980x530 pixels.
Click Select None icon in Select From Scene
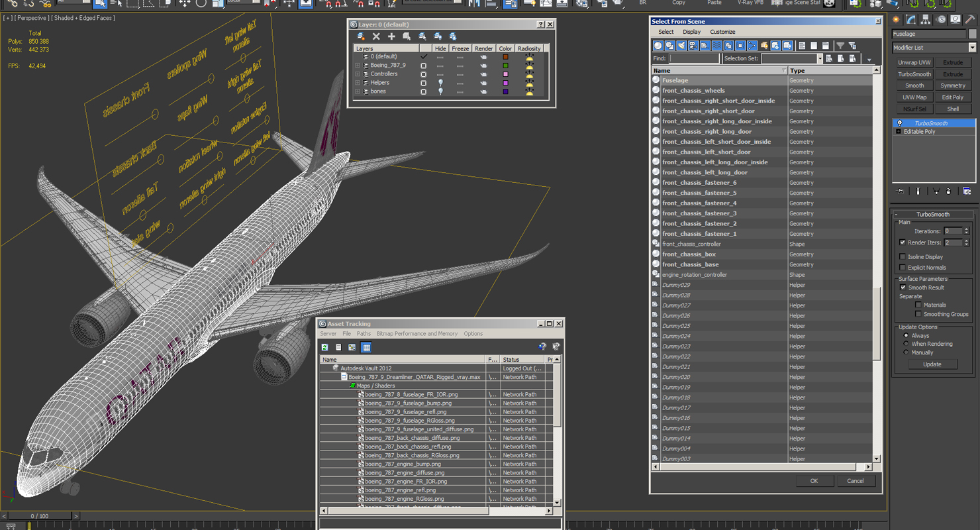tap(814, 46)
